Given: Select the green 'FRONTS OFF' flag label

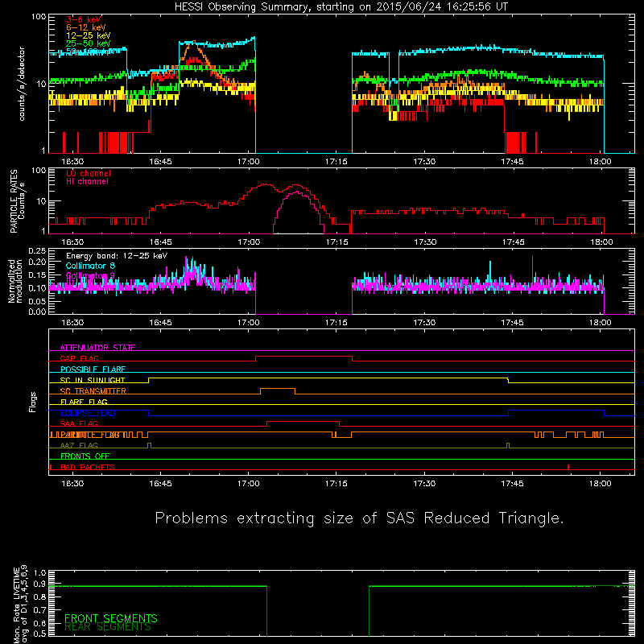Looking at the screenshot, I should coord(85,456).
